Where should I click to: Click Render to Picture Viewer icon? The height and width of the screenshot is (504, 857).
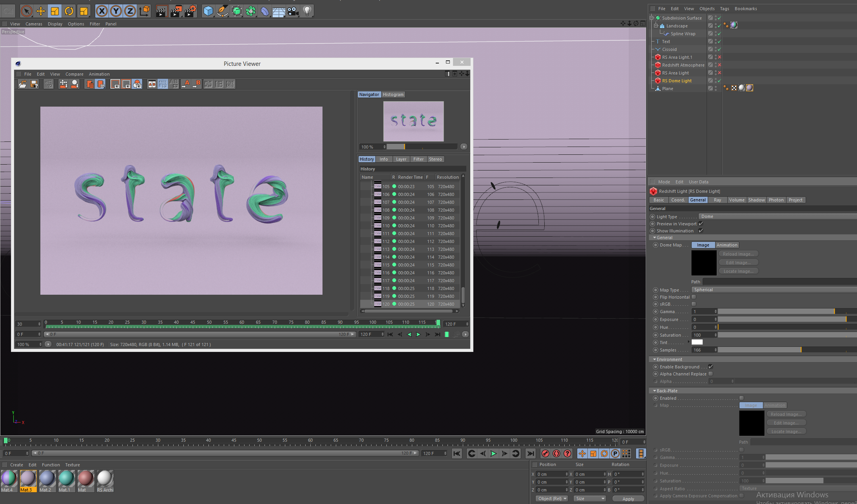176,11
